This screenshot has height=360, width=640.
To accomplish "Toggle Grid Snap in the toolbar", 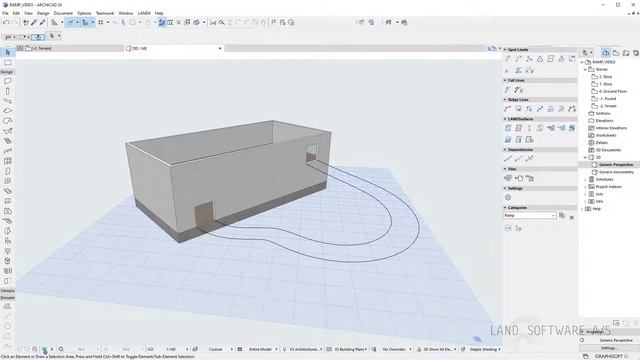I will 101,22.
